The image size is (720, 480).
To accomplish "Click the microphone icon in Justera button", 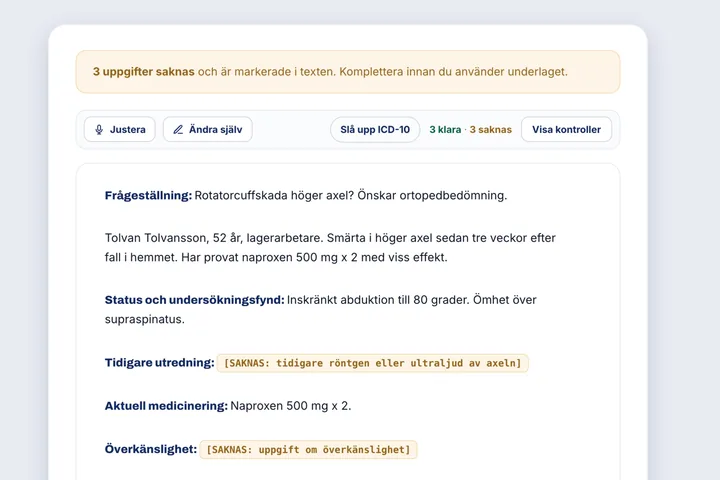I will (x=99, y=130).
